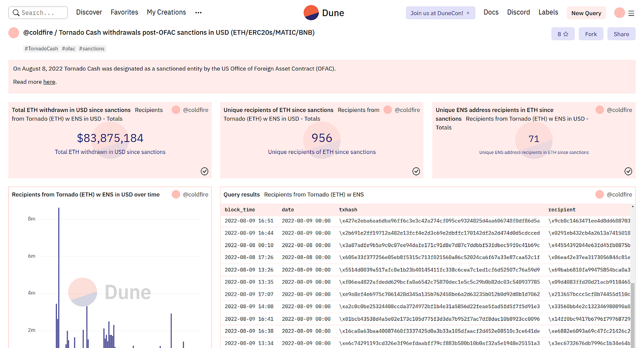Select txhash starting \x427e2eba6aa6dba

pos(440,220)
